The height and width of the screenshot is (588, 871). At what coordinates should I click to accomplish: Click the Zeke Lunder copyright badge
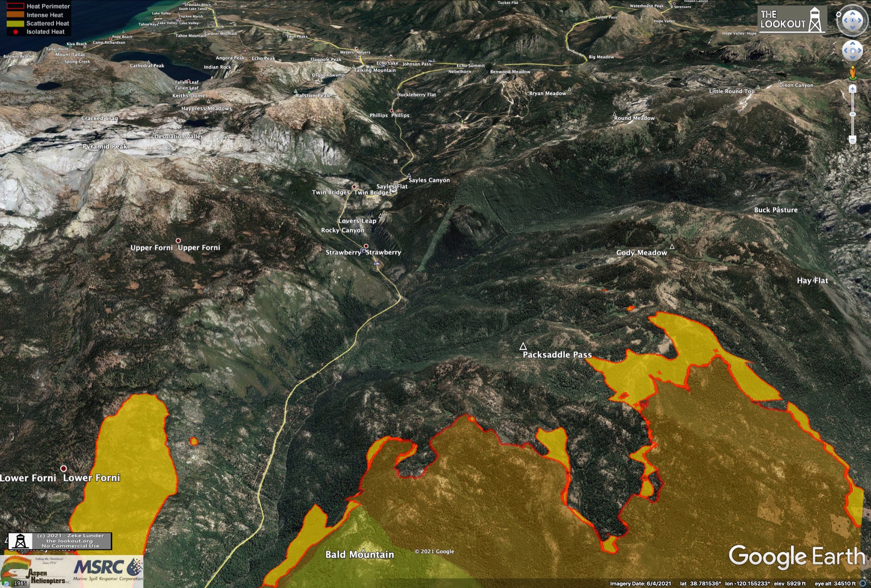tap(60, 541)
